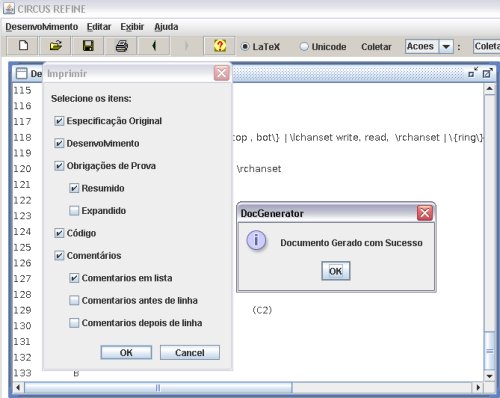
Task: Click the vertical scrollbar up arrow
Action: pyautogui.click(x=489, y=89)
